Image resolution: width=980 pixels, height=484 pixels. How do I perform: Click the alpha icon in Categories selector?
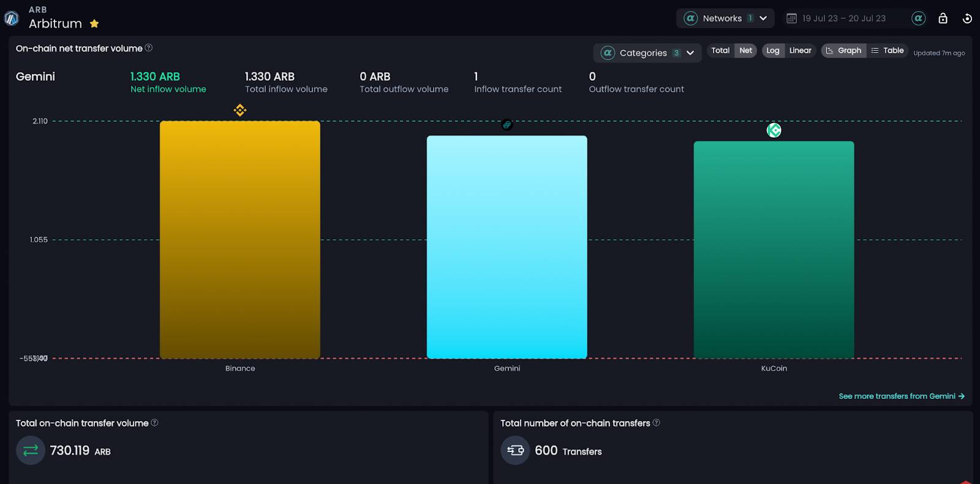608,53
